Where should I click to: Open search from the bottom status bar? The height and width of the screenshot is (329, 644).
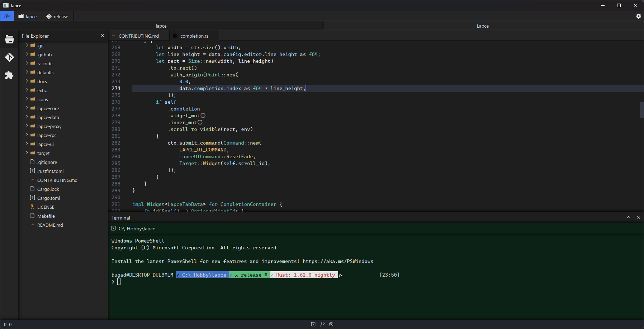click(x=322, y=324)
